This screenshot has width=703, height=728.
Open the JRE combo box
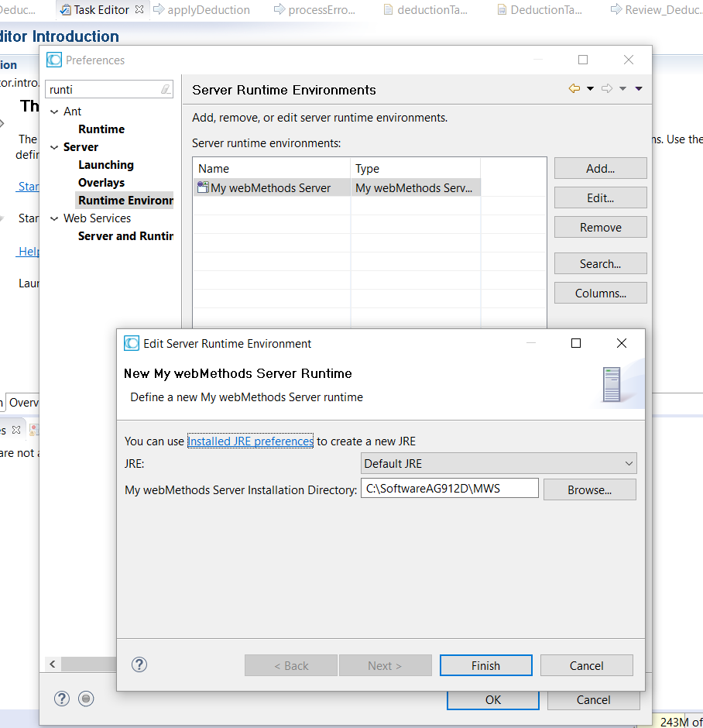[x=499, y=463]
